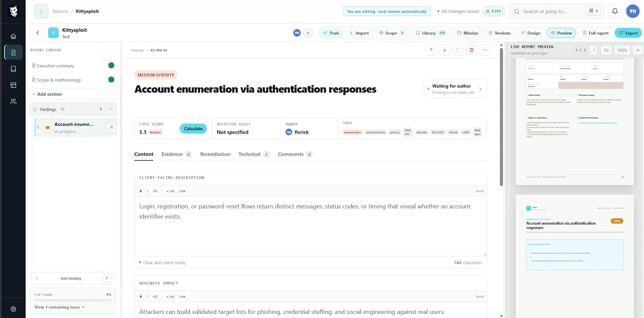
Task: Go to previous page in report preview
Action: coord(569,50)
